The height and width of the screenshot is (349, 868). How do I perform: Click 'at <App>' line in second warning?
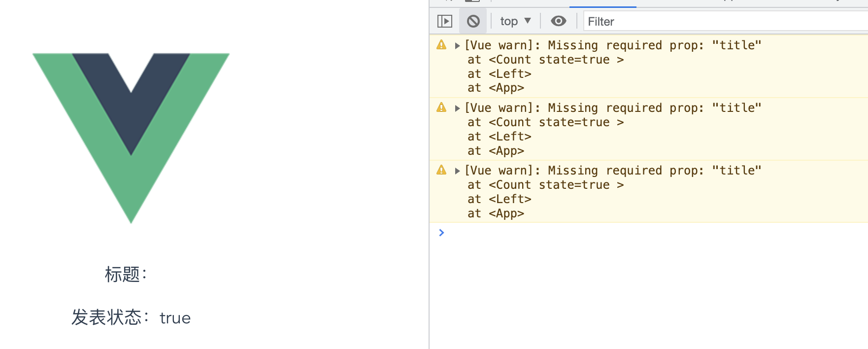pos(496,151)
